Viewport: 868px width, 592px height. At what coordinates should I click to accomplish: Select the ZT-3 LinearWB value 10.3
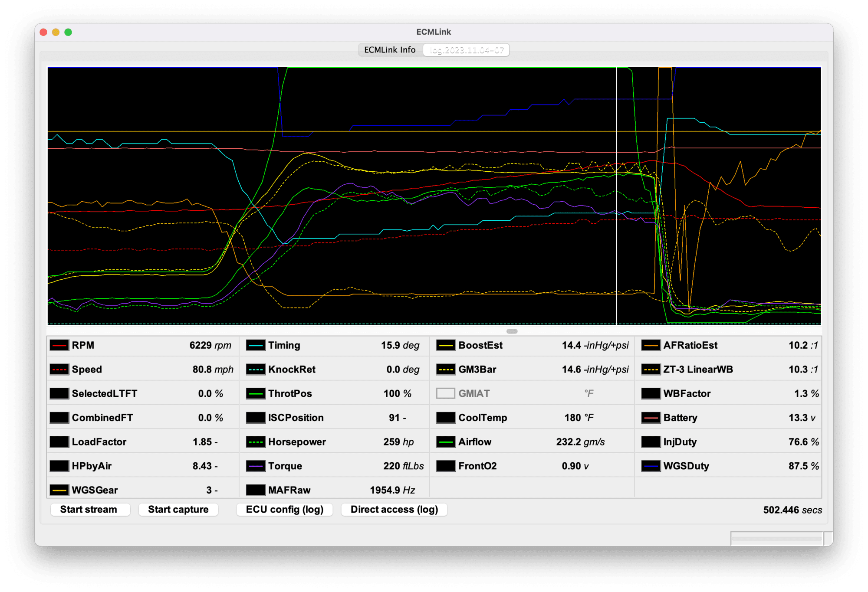tap(798, 370)
